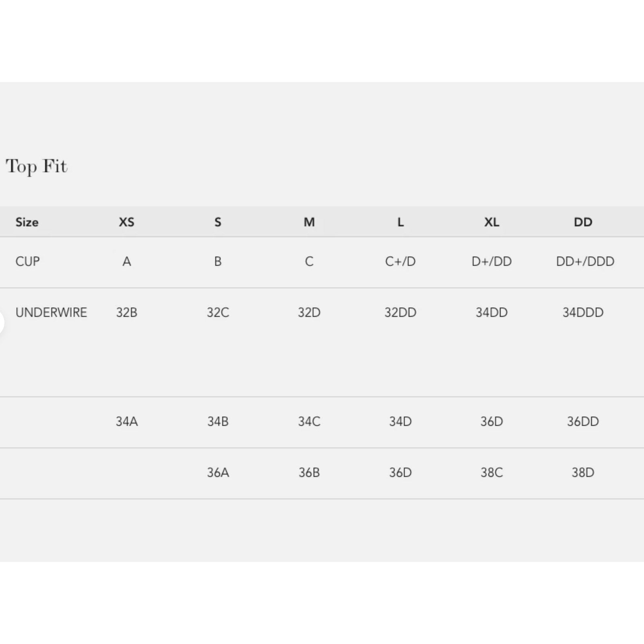Click the 38C size cell
Image resolution: width=644 pixels, height=644 pixels.
(491, 473)
